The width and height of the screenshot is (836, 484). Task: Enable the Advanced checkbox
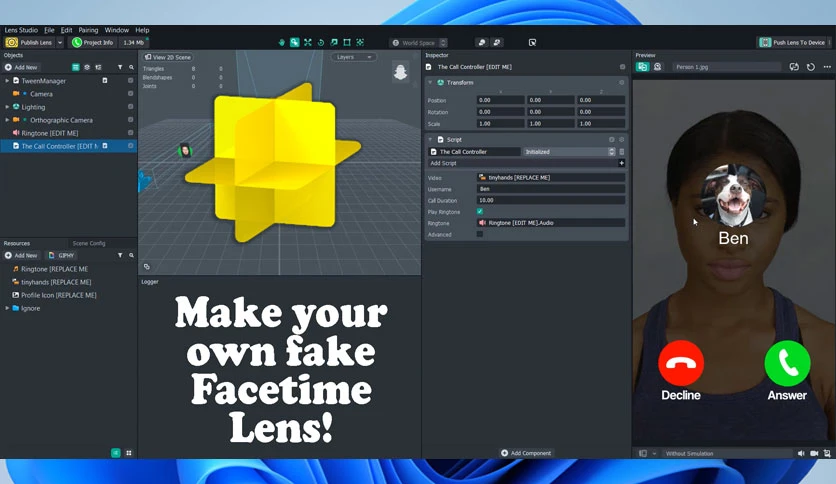tap(480, 234)
